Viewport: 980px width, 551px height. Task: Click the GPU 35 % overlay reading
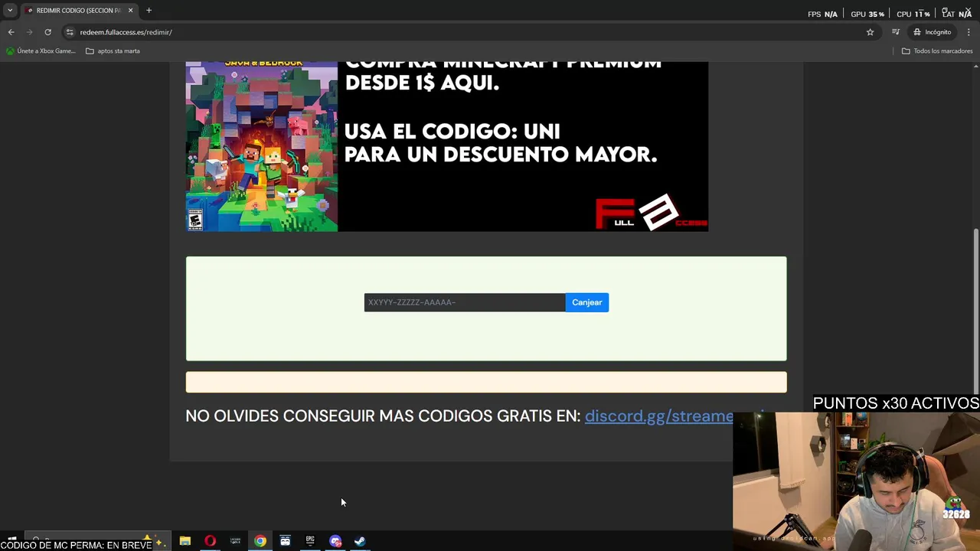tap(867, 14)
